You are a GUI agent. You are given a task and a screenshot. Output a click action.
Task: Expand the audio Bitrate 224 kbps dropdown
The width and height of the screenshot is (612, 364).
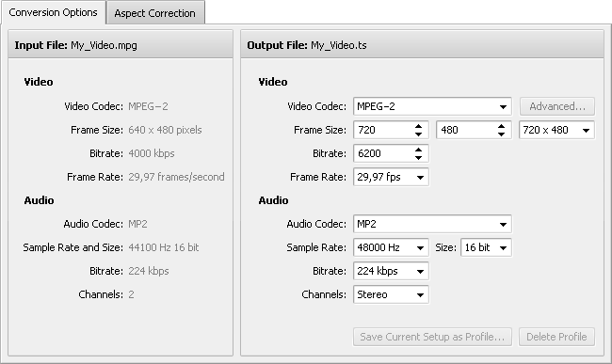[x=391, y=271]
